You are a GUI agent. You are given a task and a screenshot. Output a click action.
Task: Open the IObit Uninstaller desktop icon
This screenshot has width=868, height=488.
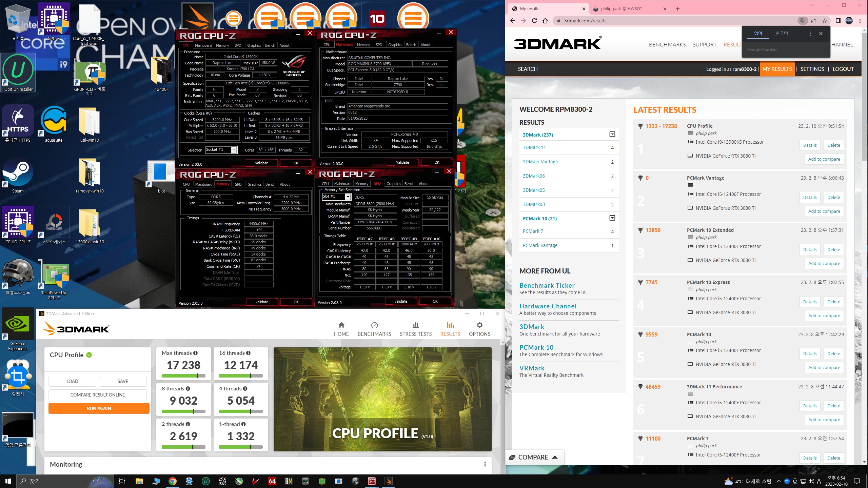(x=18, y=73)
